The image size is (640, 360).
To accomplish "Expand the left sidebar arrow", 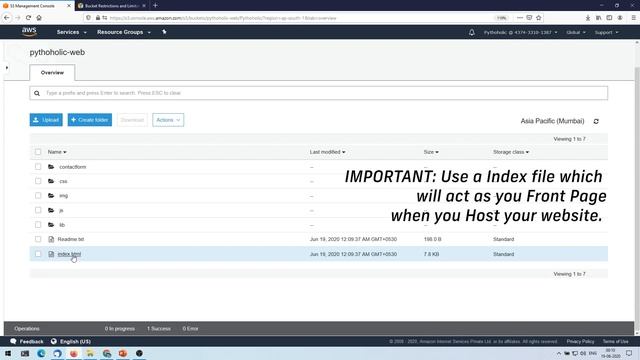I will 7,68.
